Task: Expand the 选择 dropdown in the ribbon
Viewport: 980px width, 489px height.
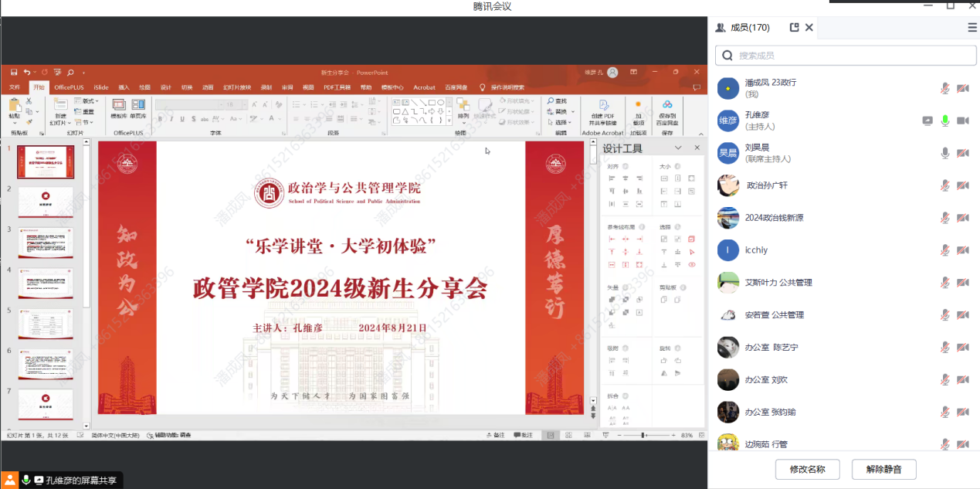Action: (x=561, y=122)
